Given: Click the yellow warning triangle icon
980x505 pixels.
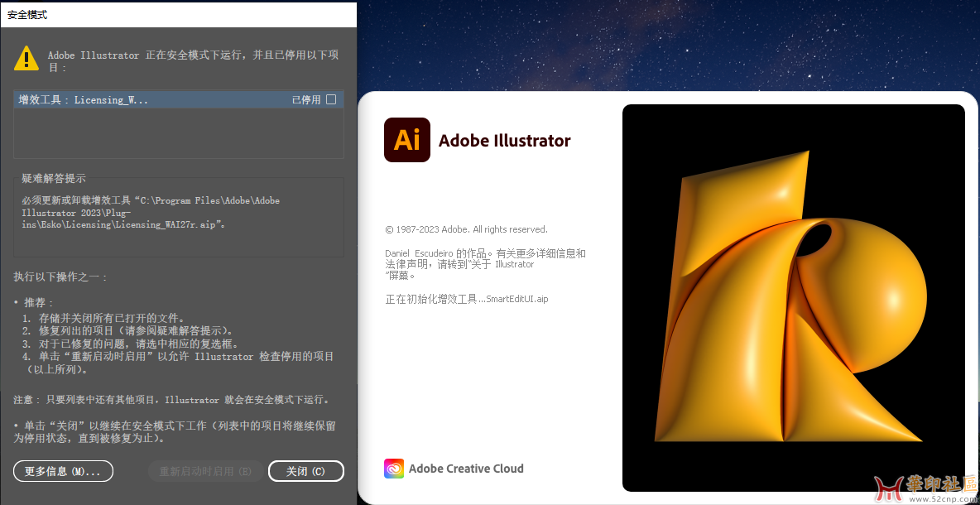Looking at the screenshot, I should coord(26,57).
